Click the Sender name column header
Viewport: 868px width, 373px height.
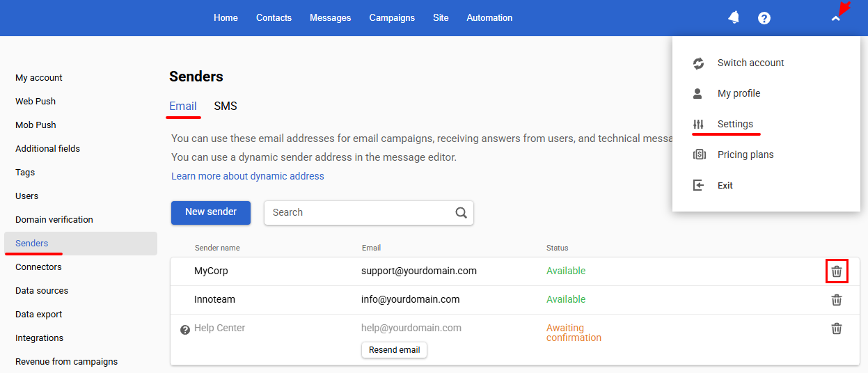click(217, 248)
